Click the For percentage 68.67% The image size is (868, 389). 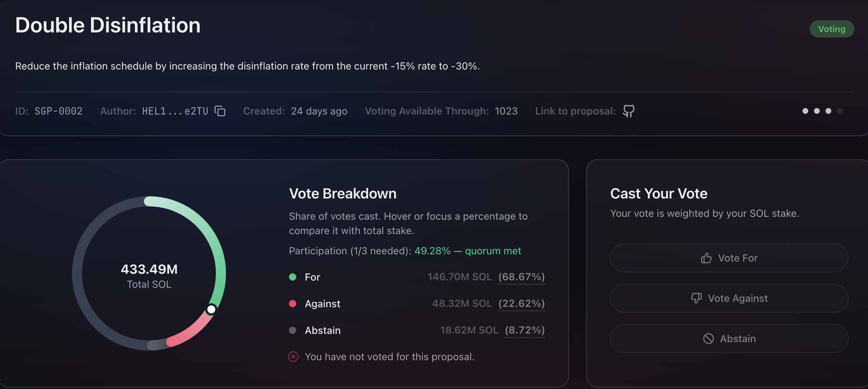tap(521, 277)
